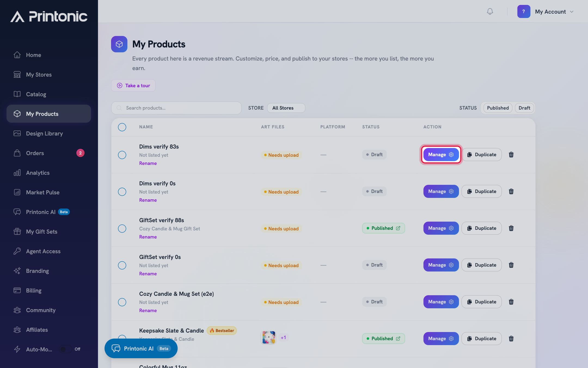
Task: Click the Take a tour button
Action: click(133, 86)
